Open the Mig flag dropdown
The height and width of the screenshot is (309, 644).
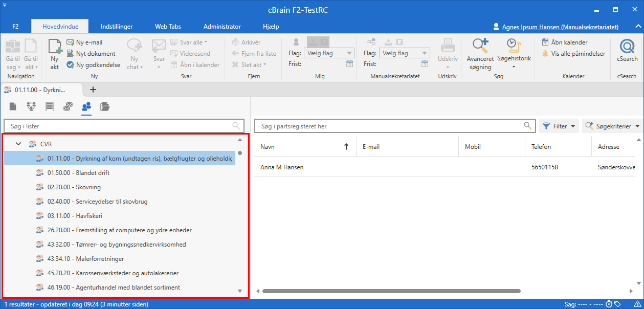[x=329, y=53]
